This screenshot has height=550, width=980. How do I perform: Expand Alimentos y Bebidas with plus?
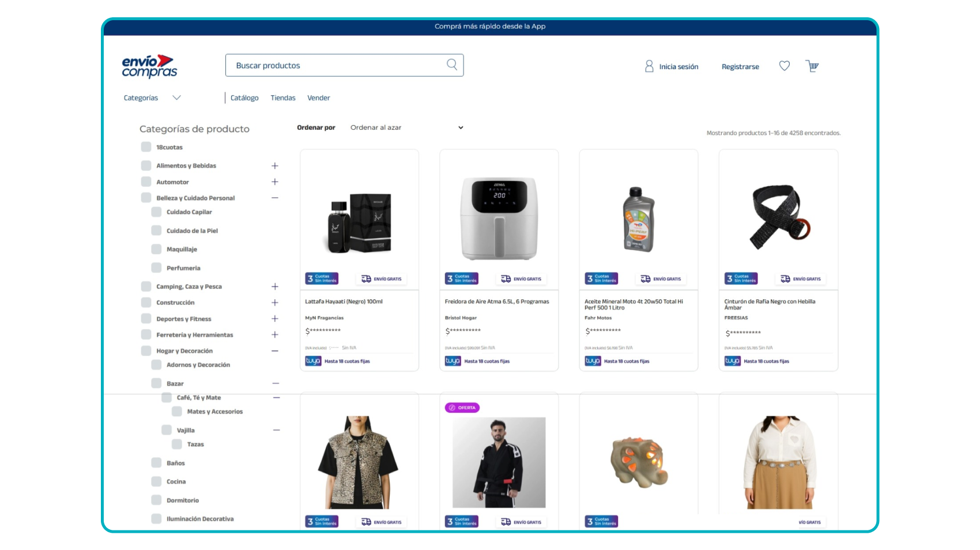(275, 165)
